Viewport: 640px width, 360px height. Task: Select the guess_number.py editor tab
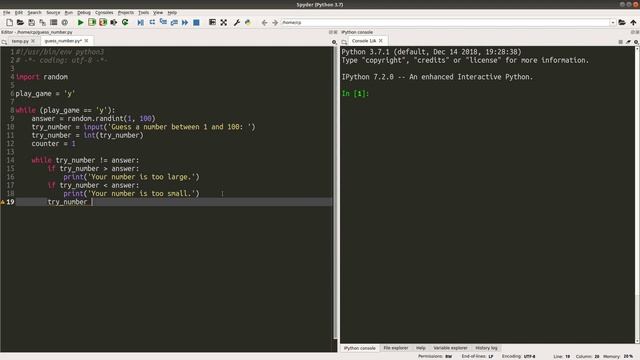pyautogui.click(x=63, y=41)
